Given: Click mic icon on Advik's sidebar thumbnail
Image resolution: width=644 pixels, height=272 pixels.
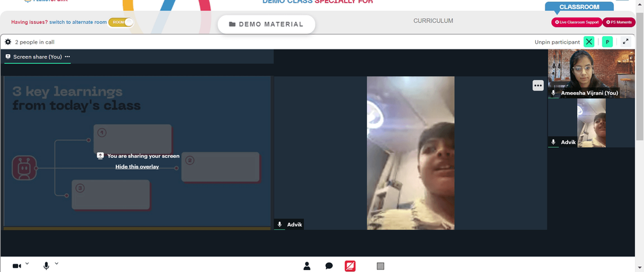Looking at the screenshot, I should [553, 142].
